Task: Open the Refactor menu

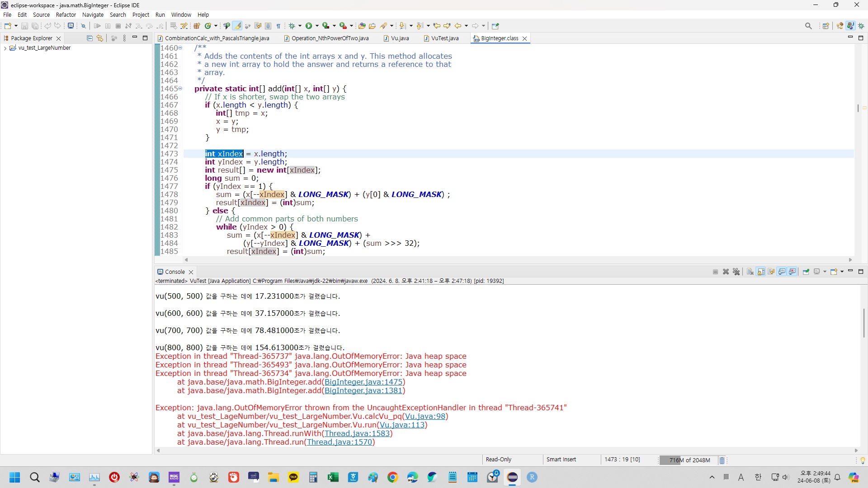Action: click(66, 14)
